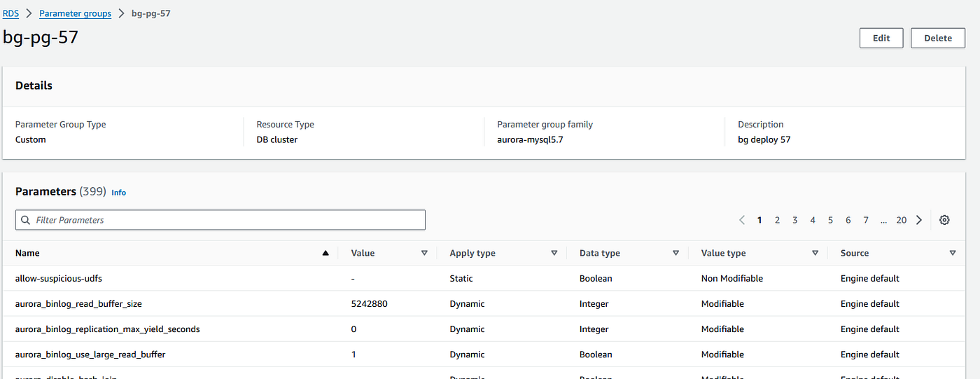Sort the Value column

[x=424, y=253]
